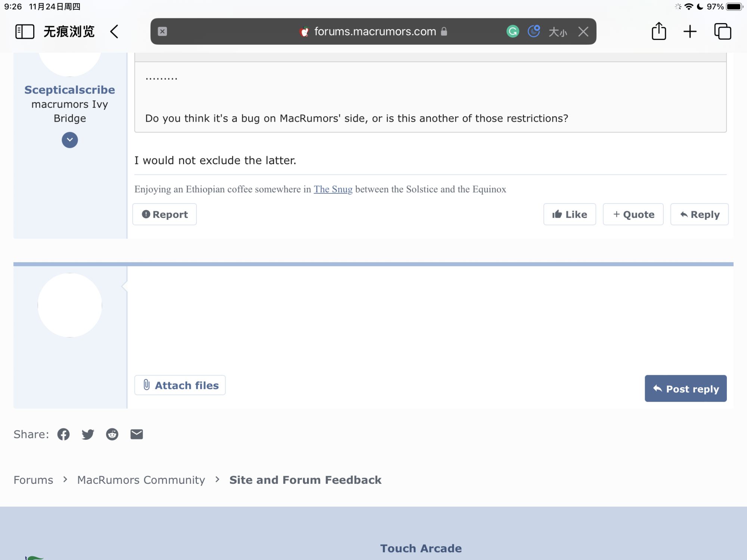Image resolution: width=747 pixels, height=560 pixels.
Task: Click Attach files button
Action: tap(180, 385)
